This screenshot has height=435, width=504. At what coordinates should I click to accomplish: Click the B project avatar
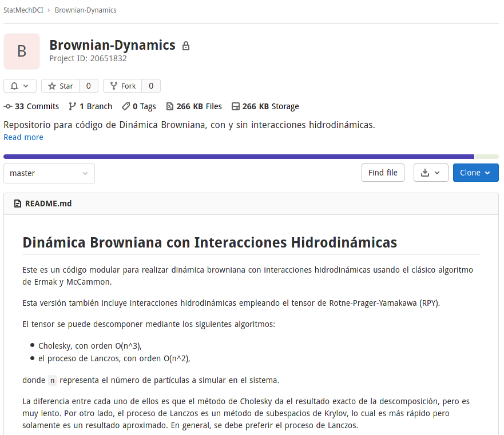(x=22, y=51)
